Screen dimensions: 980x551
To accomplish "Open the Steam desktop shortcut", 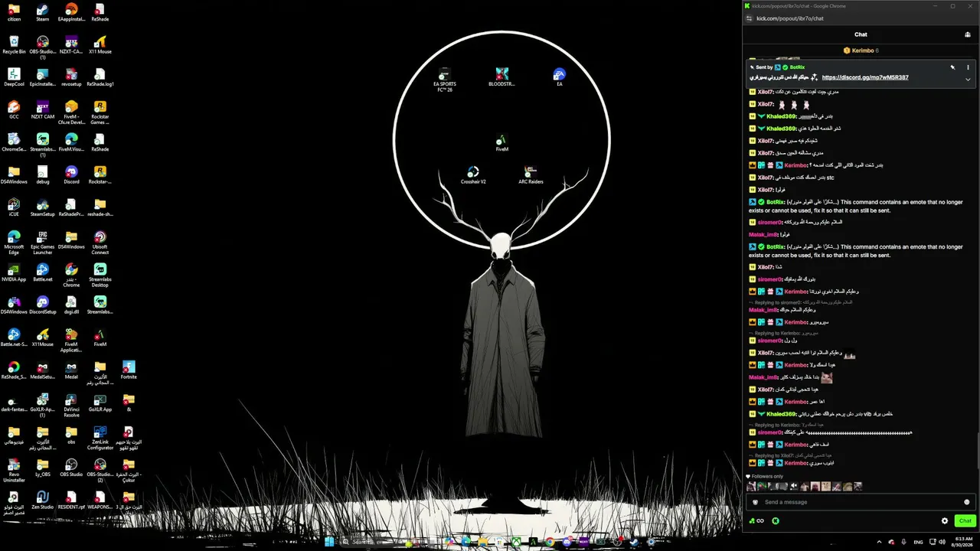I will 43,12.
